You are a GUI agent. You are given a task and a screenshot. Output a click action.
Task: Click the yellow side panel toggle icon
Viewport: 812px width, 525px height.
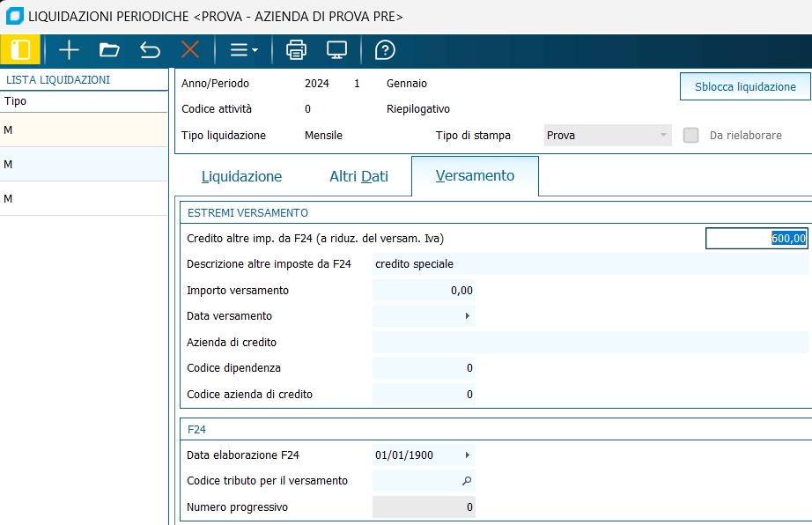point(19,50)
